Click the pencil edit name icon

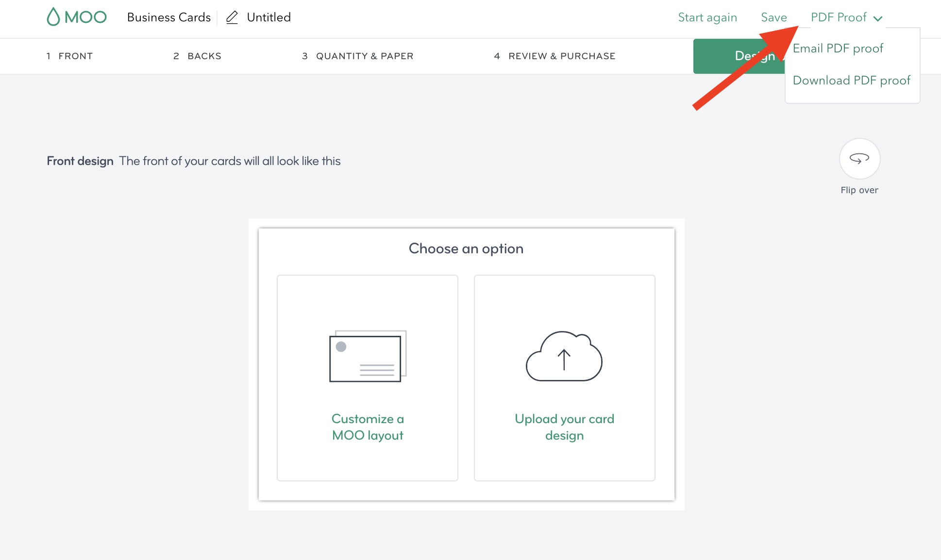[x=232, y=17]
